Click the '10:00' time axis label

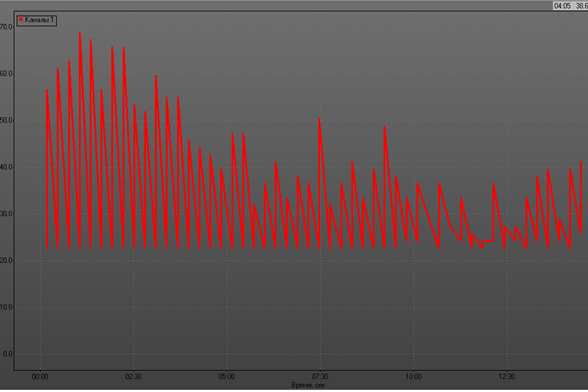[x=413, y=376]
